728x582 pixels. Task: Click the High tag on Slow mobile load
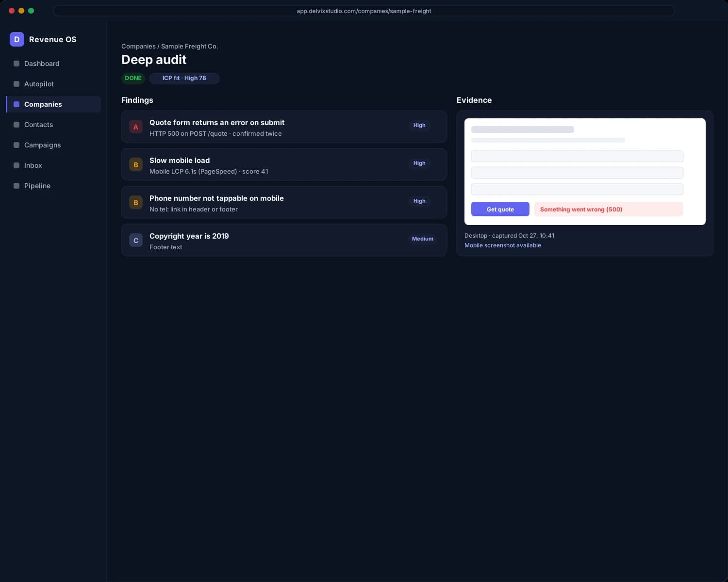click(x=419, y=163)
